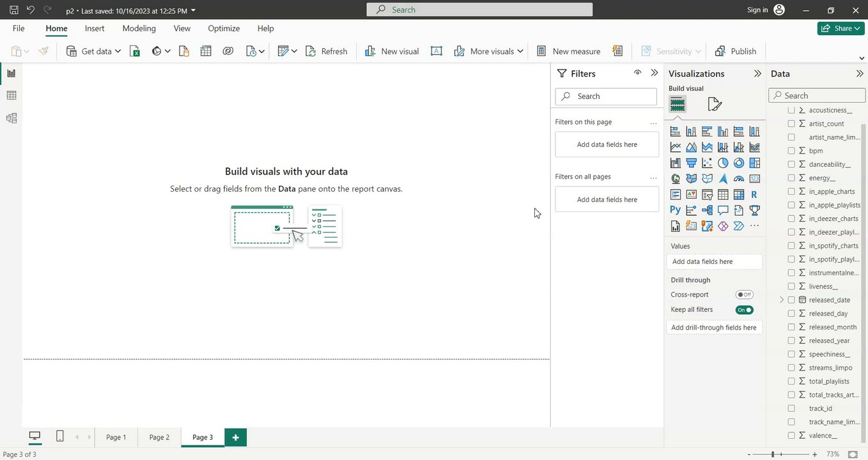The height and width of the screenshot is (460, 868).
Task: Select the in_apple_charts field checkbox
Action: (791, 192)
